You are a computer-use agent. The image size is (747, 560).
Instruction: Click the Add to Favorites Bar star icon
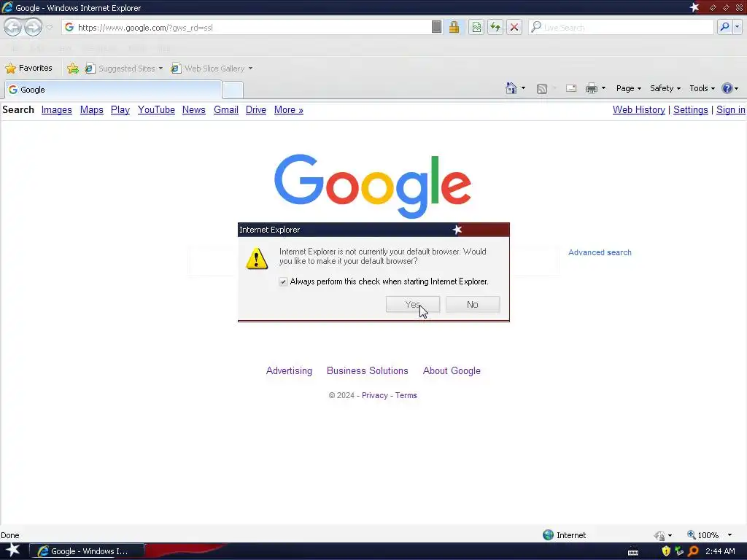pyautogui.click(x=73, y=69)
